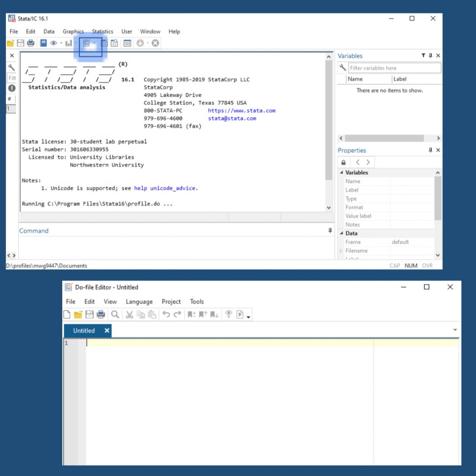476x476 pixels.
Task: Go to previous bookmark icon in Do-file Editor
Action: click(203, 314)
